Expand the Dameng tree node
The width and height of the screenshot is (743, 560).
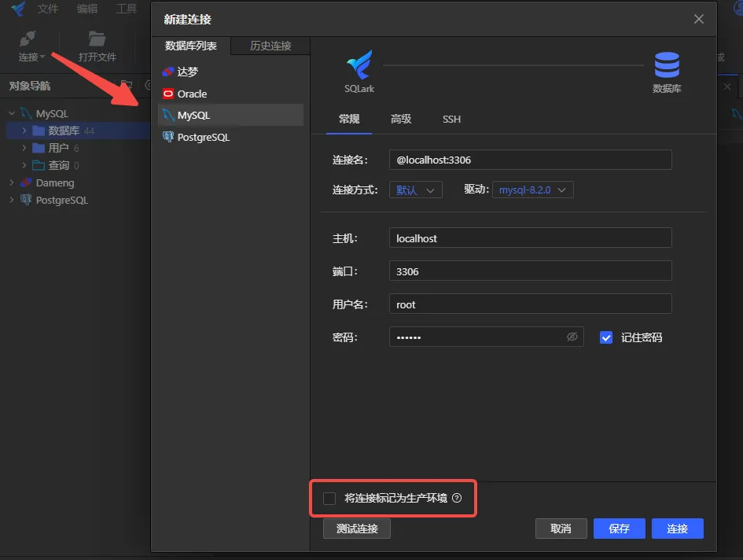12,182
